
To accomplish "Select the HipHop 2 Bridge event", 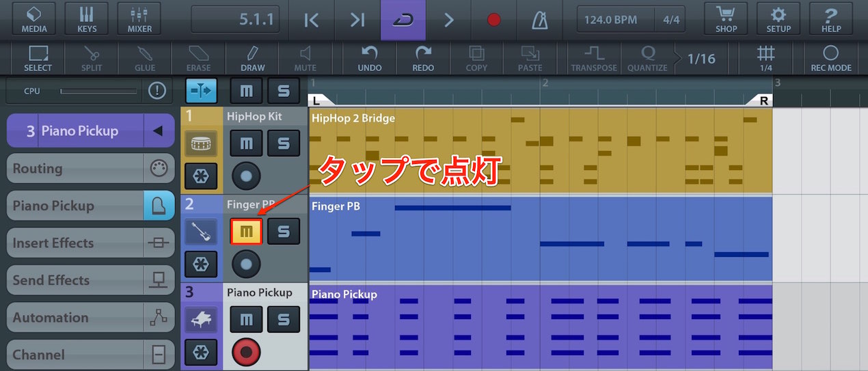I will pyautogui.click(x=541, y=150).
